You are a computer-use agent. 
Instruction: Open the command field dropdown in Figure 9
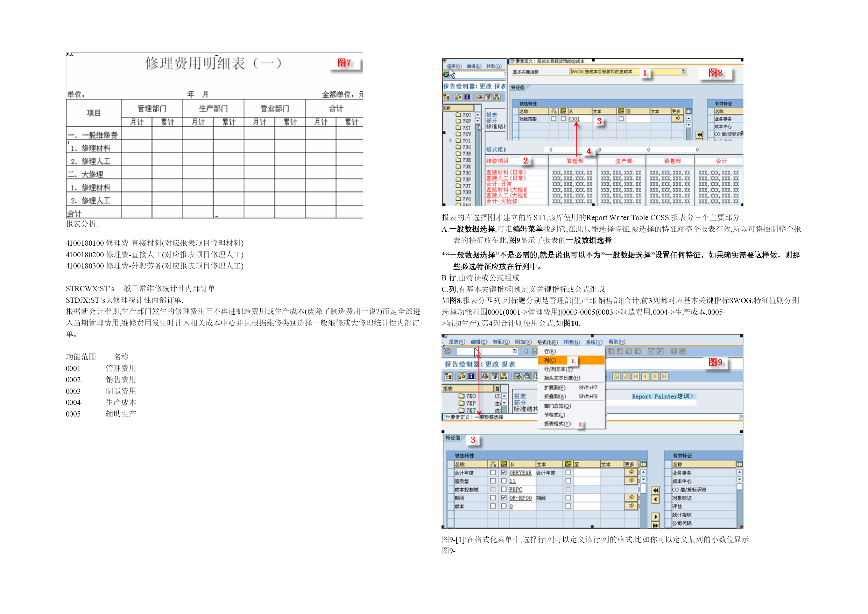tap(515, 351)
